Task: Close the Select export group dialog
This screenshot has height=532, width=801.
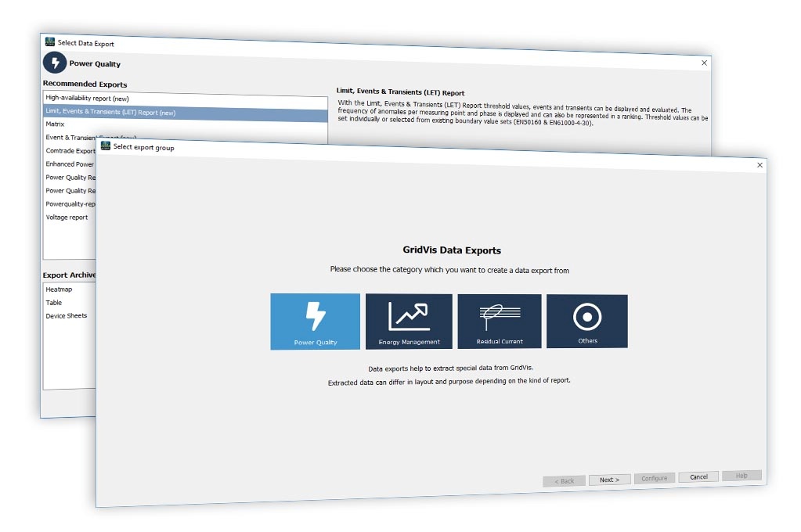Action: click(760, 165)
